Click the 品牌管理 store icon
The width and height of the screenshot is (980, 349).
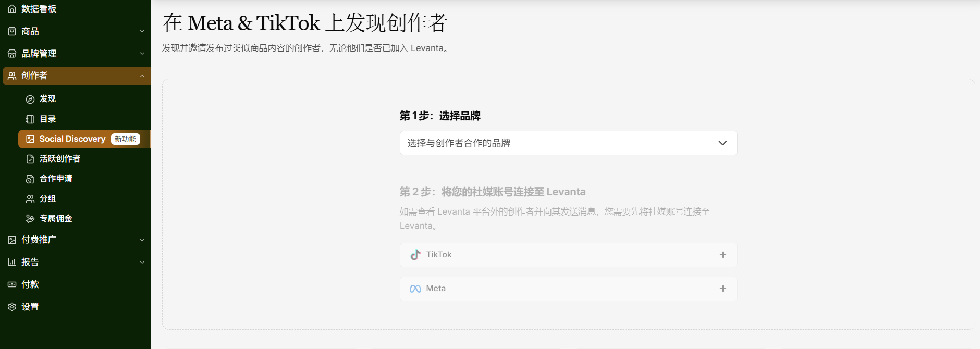pyautogui.click(x=12, y=54)
